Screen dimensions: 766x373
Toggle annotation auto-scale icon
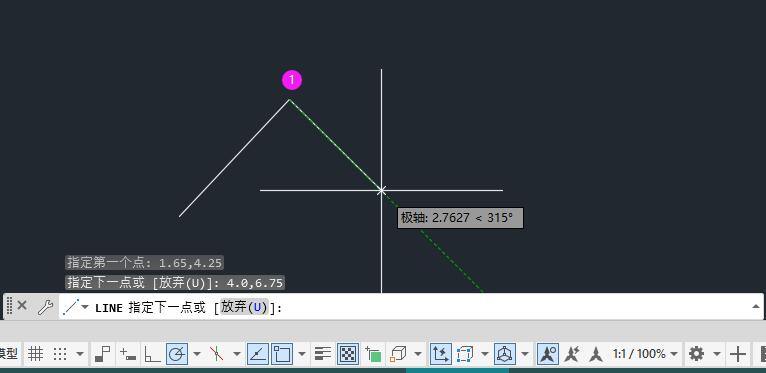click(x=572, y=353)
